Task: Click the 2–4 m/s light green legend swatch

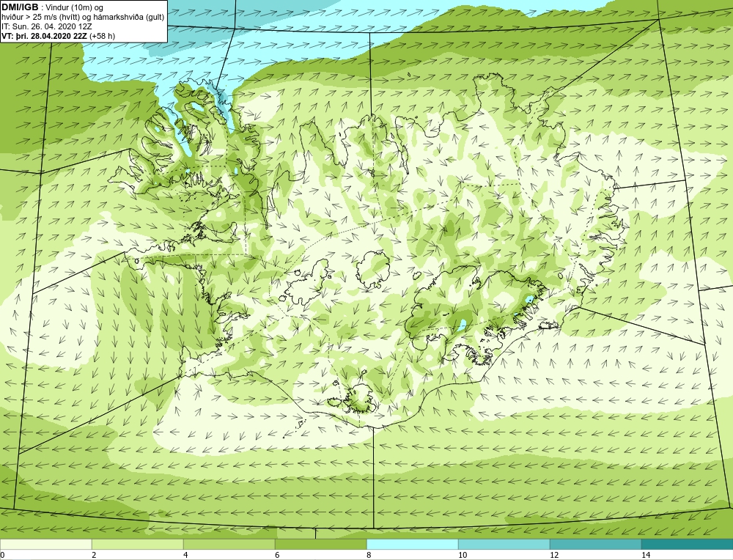Action: tap(138, 544)
